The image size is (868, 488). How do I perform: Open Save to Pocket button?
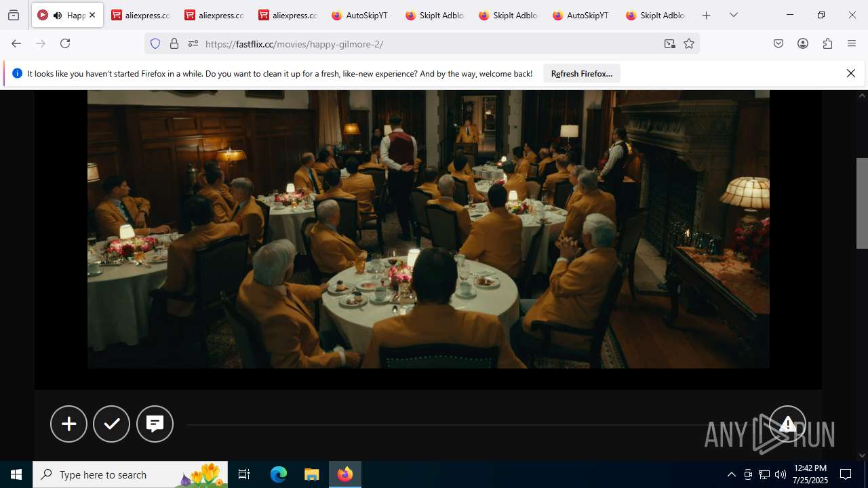[x=778, y=43]
